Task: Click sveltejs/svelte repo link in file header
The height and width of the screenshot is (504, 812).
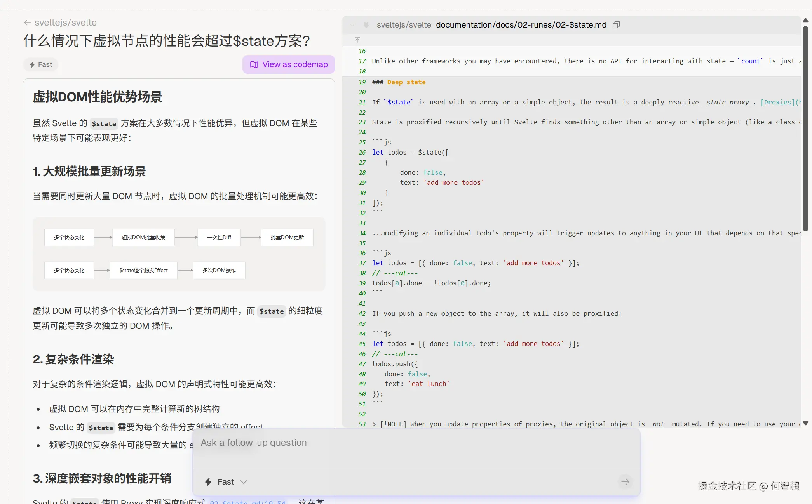Action: (404, 25)
